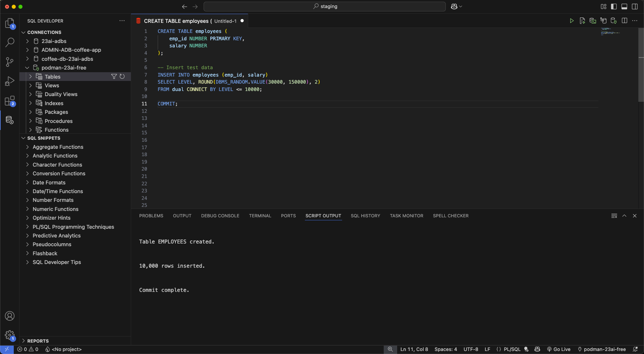Open SQL Developer panel more actions ellipsis
This screenshot has height=354, width=644.
pos(122,21)
